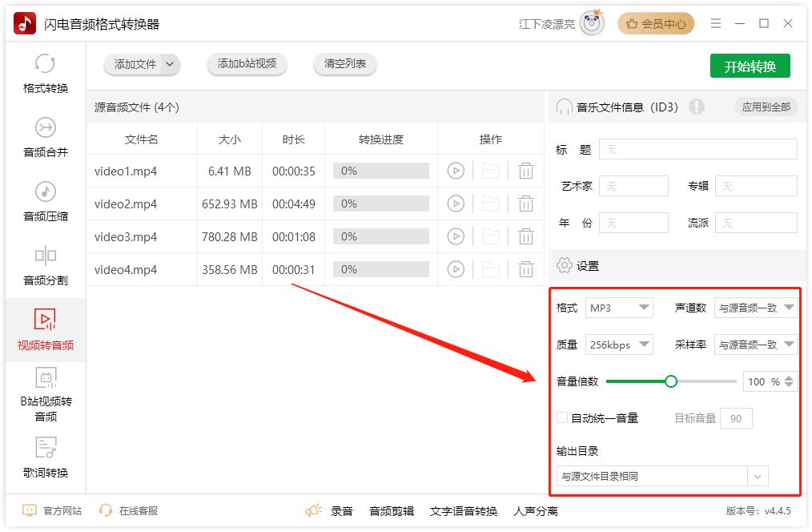Select the 音频分割 sidebar tab
This screenshot has width=812, height=532.
[x=46, y=265]
